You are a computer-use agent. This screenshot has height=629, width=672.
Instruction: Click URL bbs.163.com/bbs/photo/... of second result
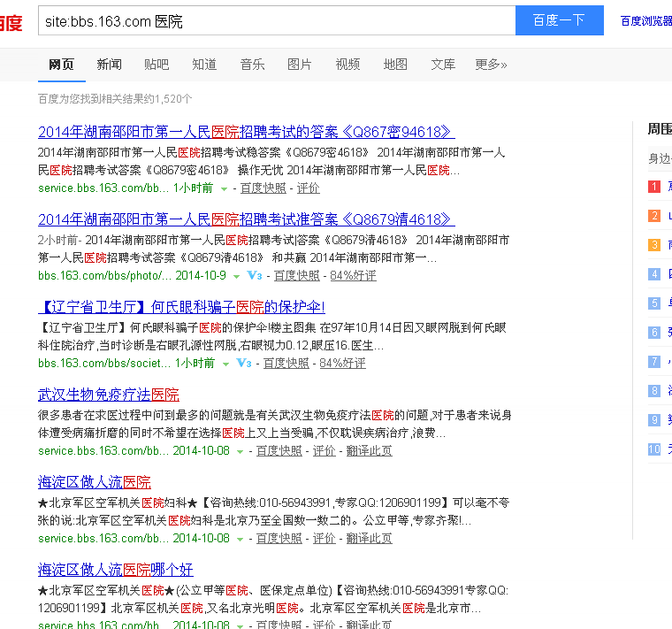(x=104, y=275)
